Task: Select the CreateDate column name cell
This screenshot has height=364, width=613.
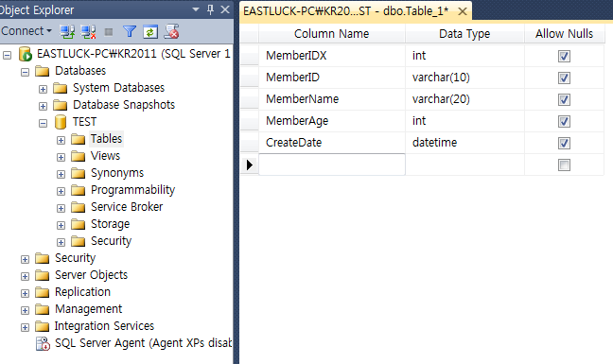Action: coord(332,143)
